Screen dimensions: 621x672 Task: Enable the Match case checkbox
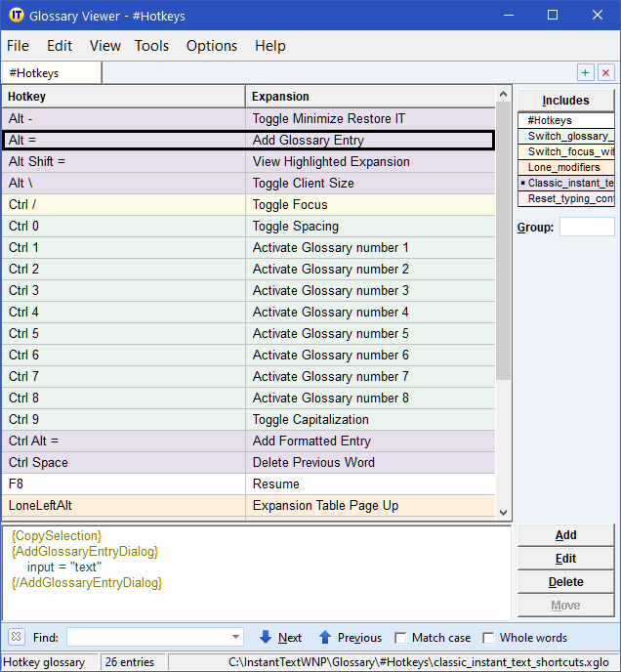point(400,638)
